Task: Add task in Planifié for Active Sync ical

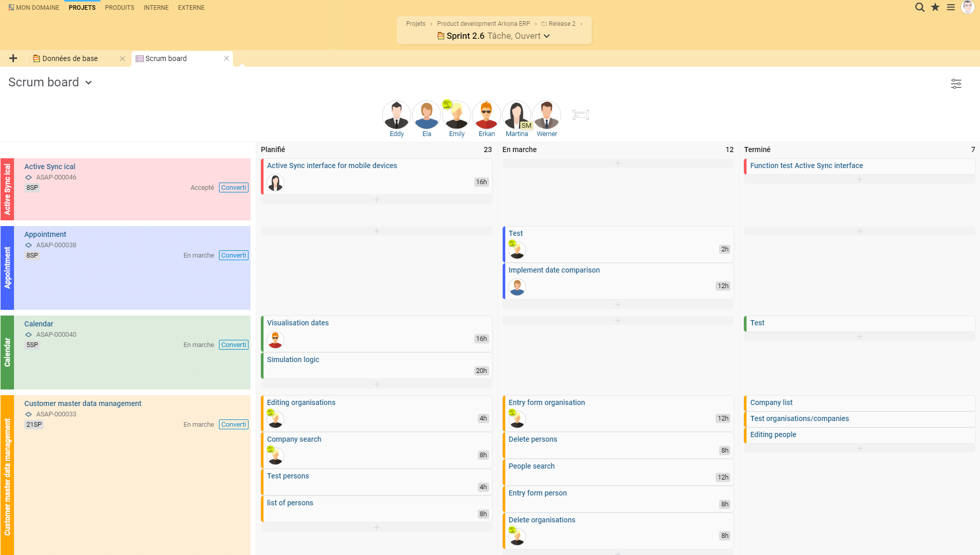Action: tap(376, 200)
